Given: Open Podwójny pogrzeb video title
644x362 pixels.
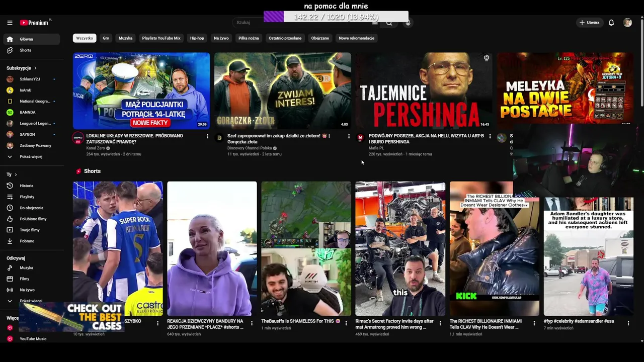Looking at the screenshot, I should [x=426, y=139].
